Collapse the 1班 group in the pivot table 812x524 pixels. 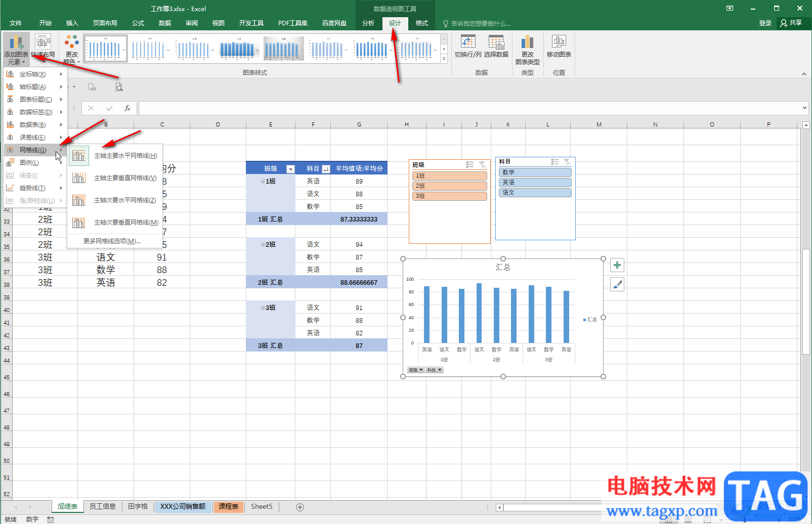pyautogui.click(x=263, y=181)
